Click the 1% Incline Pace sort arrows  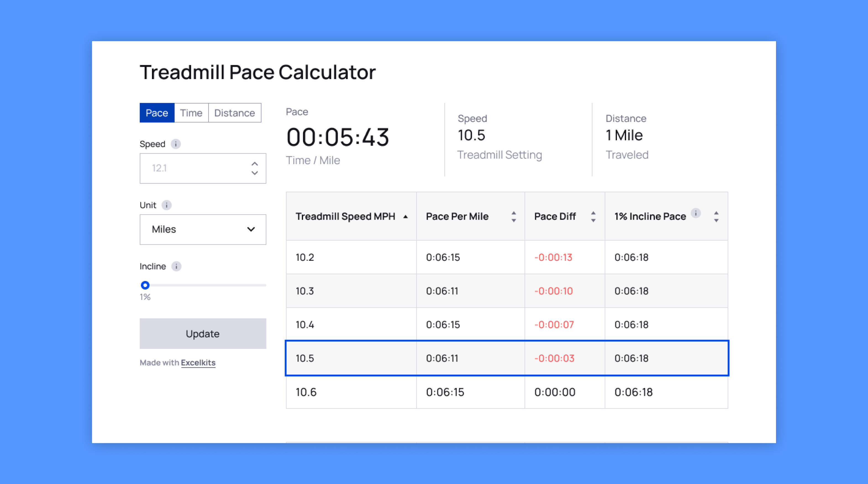pos(716,217)
